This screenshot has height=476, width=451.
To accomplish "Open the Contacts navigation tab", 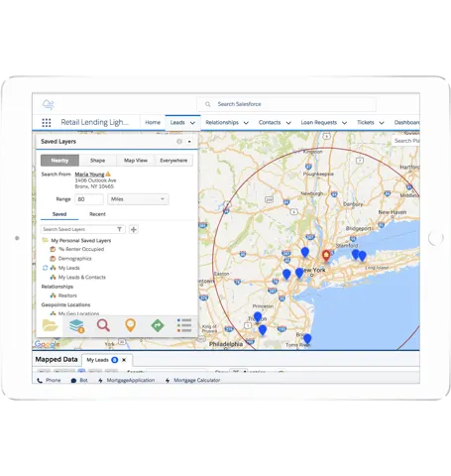I will pos(270,123).
